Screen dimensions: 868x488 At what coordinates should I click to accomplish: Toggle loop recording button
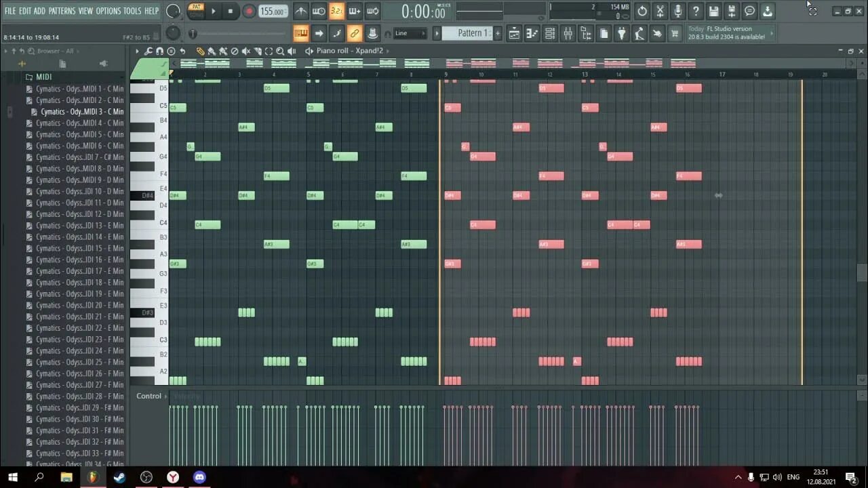point(372,11)
